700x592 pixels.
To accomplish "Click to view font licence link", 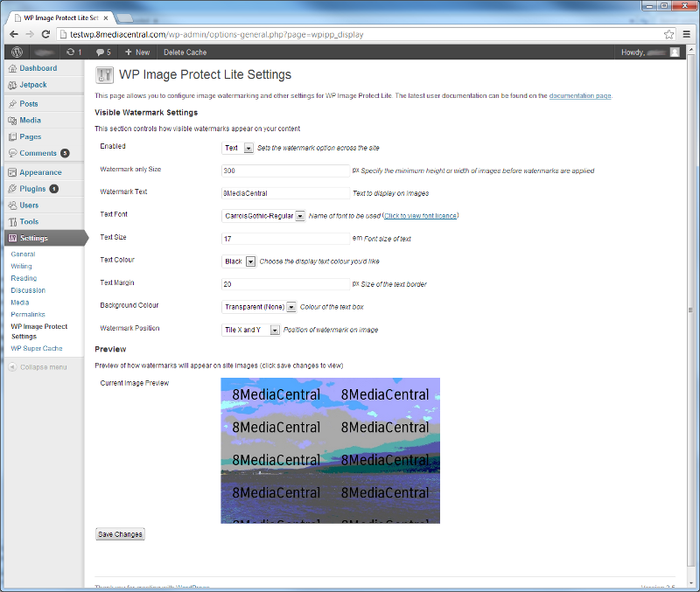I will (x=421, y=216).
